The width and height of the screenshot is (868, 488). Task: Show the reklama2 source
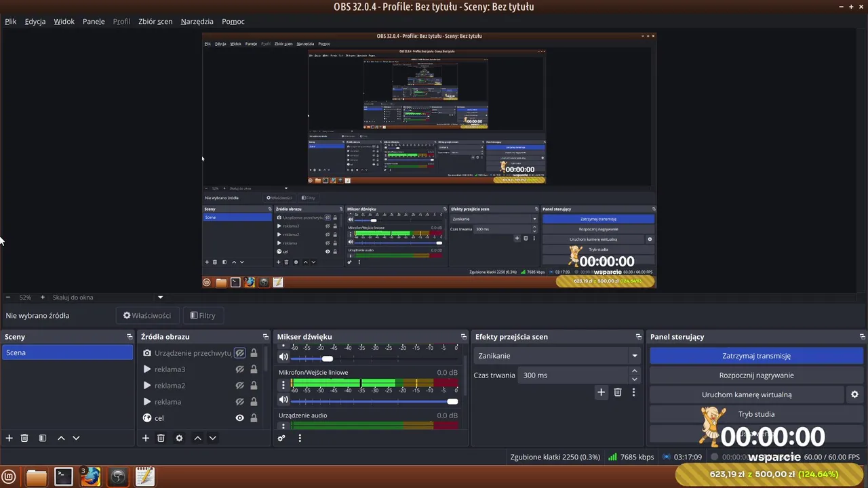(x=239, y=386)
